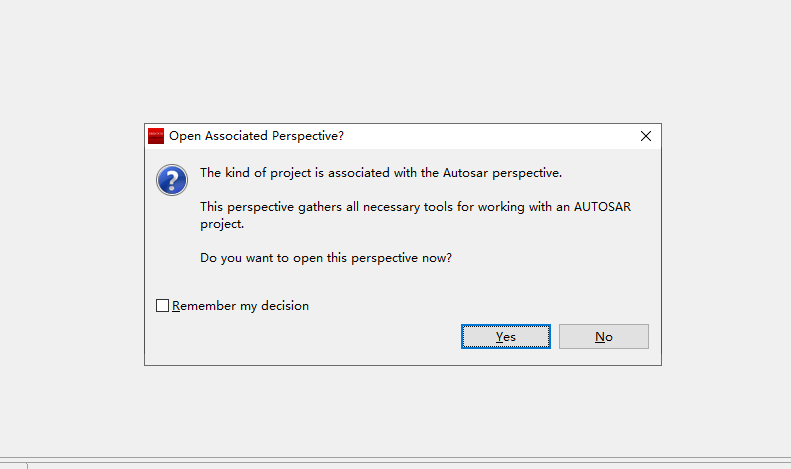The width and height of the screenshot is (791, 469).
Task: Click the status bar divider at window bottom
Action: pos(27,465)
